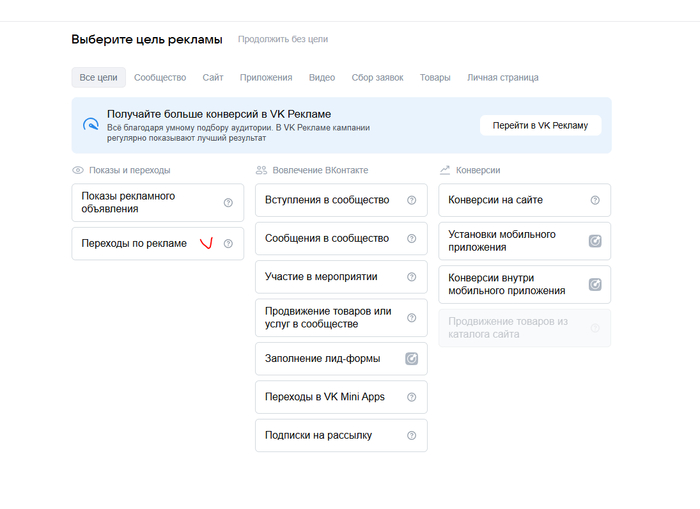Viewport: 700px width, 509px height.
Task: Open the Товары tab
Action: pos(435,77)
